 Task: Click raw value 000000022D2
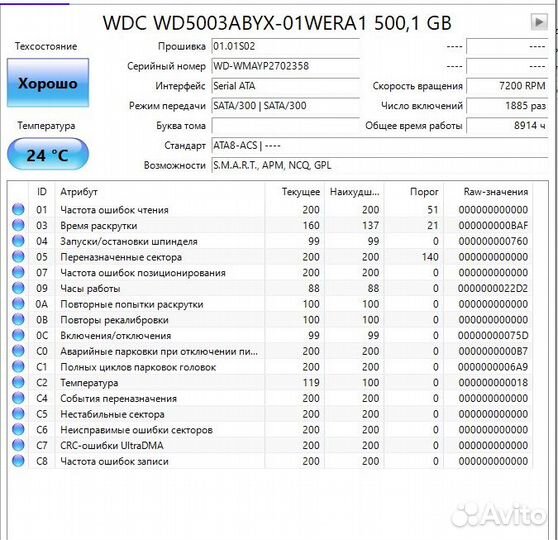(x=493, y=288)
